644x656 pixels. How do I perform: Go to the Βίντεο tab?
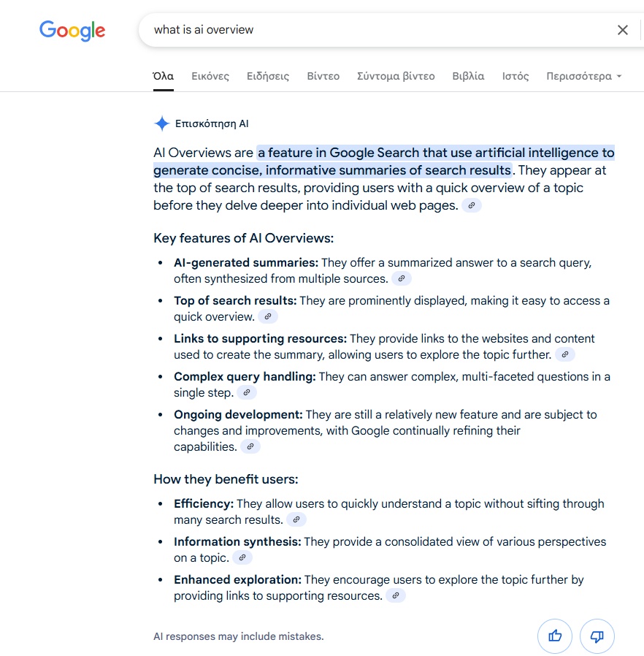pos(323,76)
